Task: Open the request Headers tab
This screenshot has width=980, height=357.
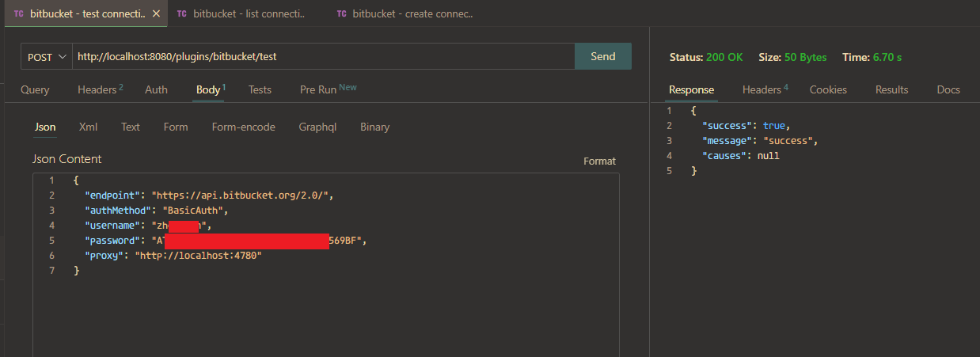Action: 101,89
